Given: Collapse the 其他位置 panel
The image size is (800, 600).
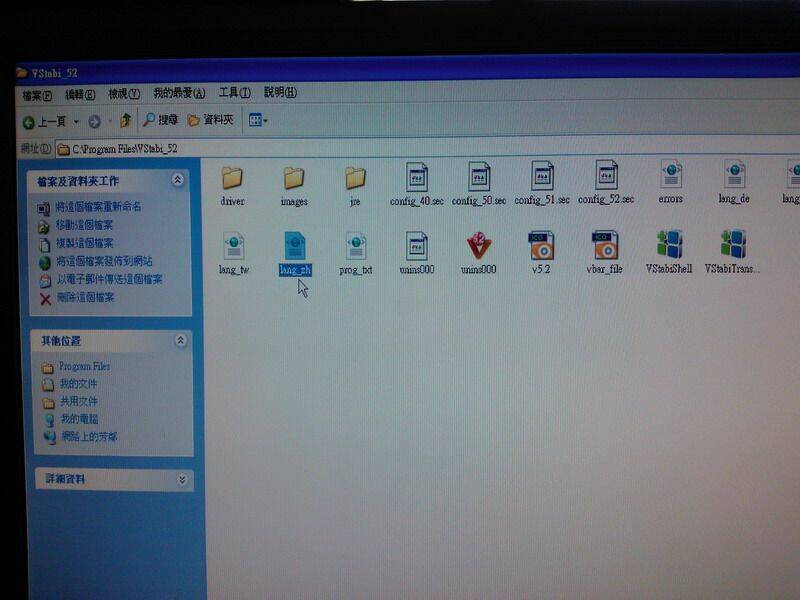Looking at the screenshot, I should 180,341.
